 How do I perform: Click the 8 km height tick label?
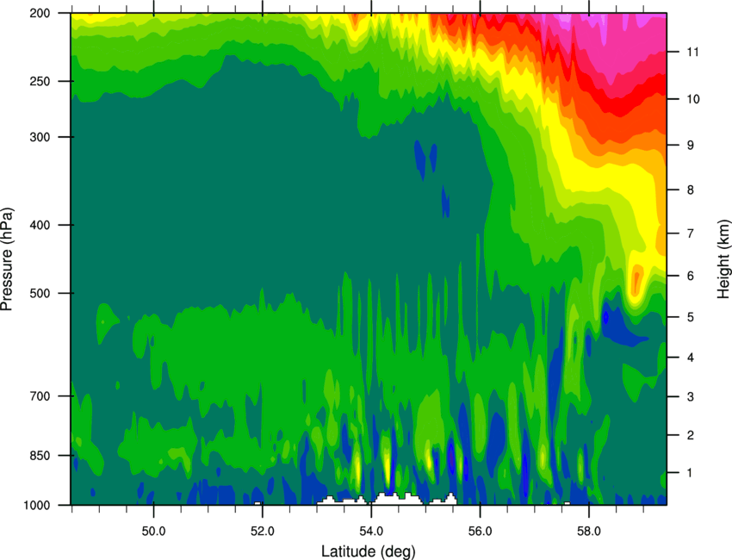[x=690, y=190]
